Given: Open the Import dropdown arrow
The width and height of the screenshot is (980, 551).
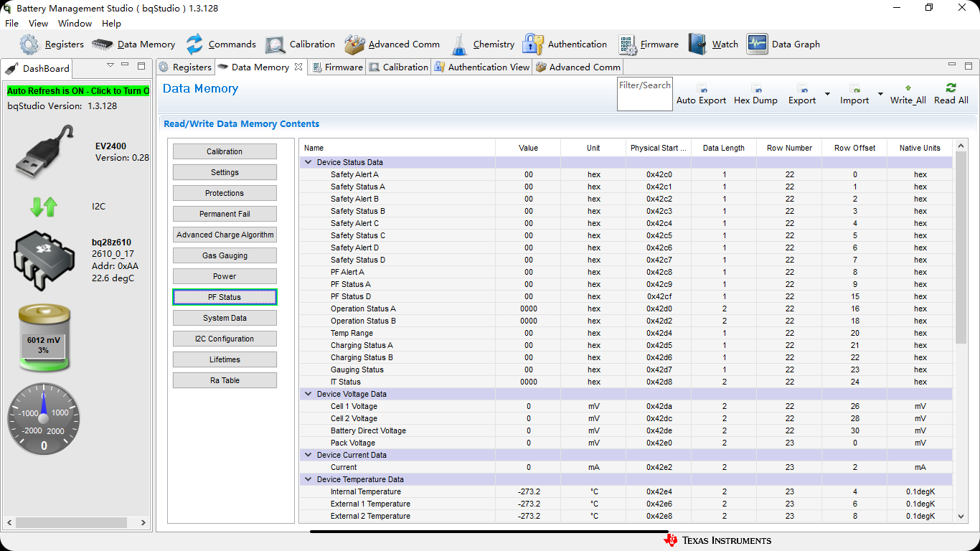Looking at the screenshot, I should click(x=880, y=94).
